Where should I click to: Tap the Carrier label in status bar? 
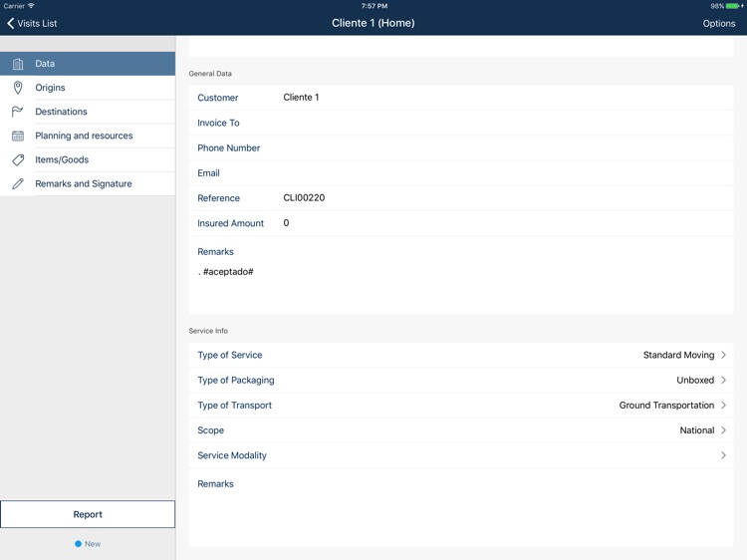14,6
